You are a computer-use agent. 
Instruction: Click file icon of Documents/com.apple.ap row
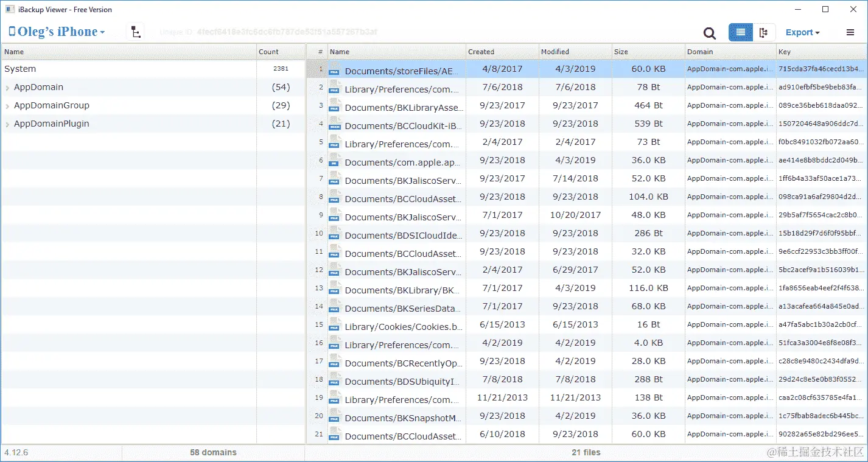[335, 160]
